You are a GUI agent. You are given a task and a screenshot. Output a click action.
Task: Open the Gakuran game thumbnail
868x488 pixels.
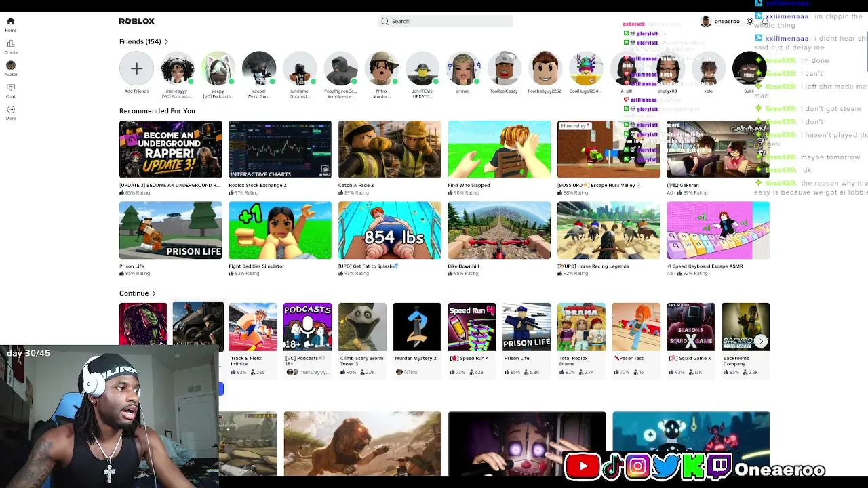718,149
